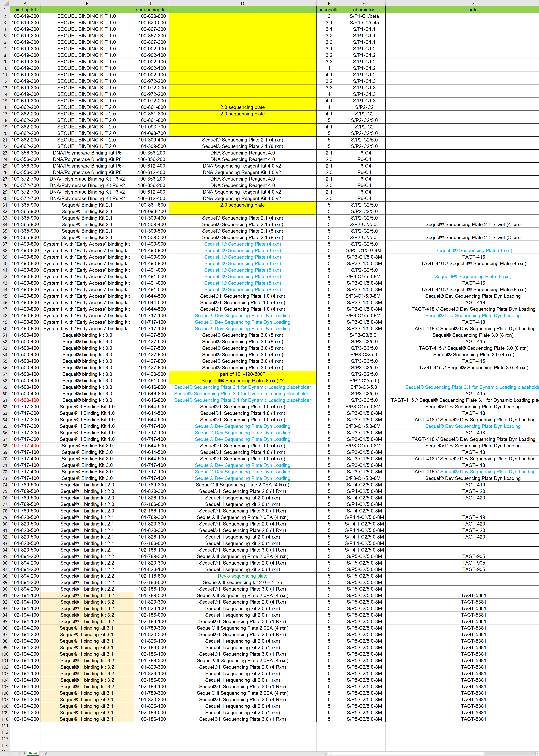Viewport: 539px width, 756px height.
Task: Select the row 61 header
Action: (x=5, y=400)
